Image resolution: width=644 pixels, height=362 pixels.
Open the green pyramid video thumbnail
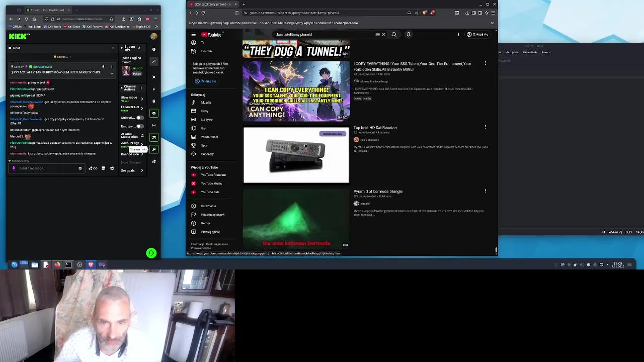(296, 219)
